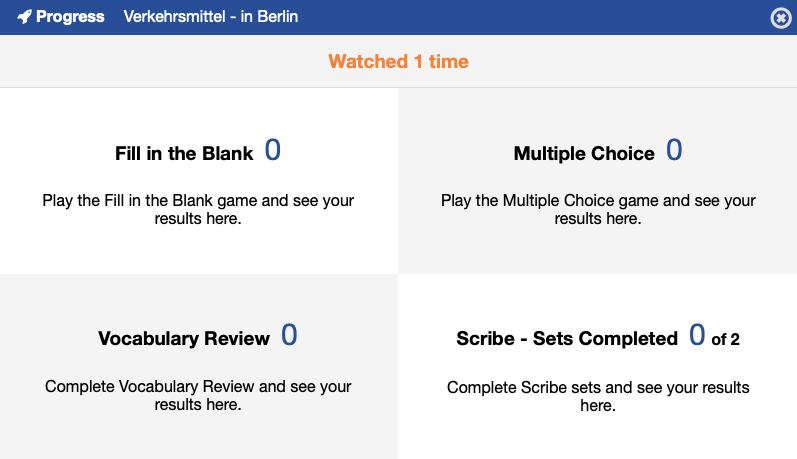Click the Complete Scribe sets description text
The height and width of the screenshot is (459, 797).
tap(598, 396)
